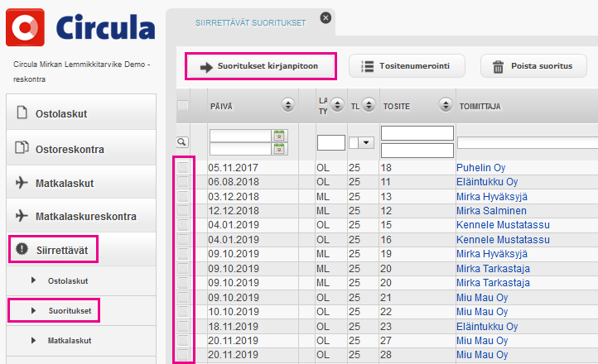Click trash icon on Poista suoritus
The height and width of the screenshot is (364, 598).
[x=498, y=66]
